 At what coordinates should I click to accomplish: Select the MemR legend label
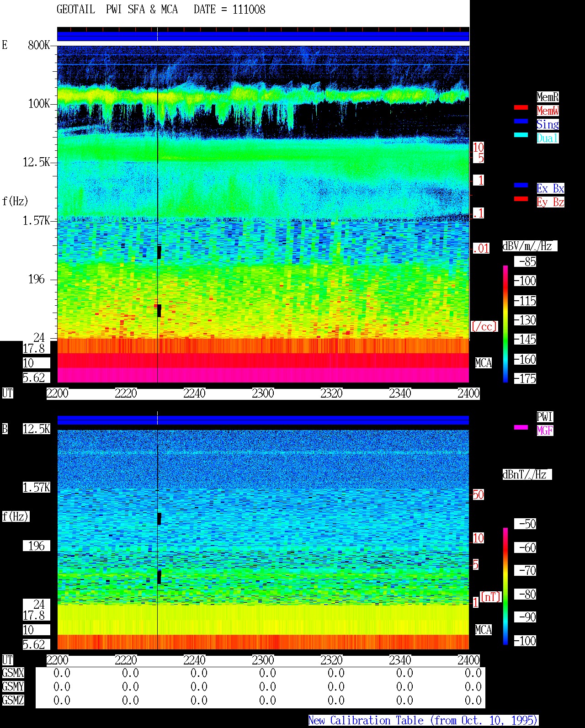click(548, 97)
